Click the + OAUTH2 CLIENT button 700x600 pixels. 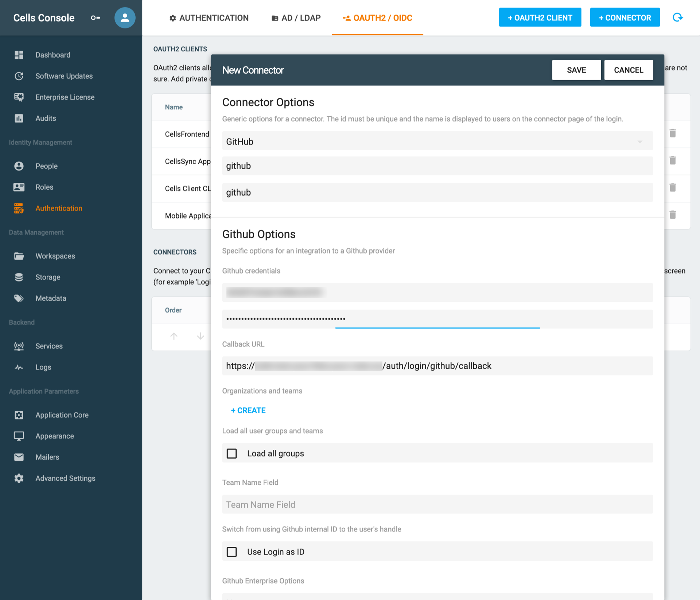click(540, 18)
